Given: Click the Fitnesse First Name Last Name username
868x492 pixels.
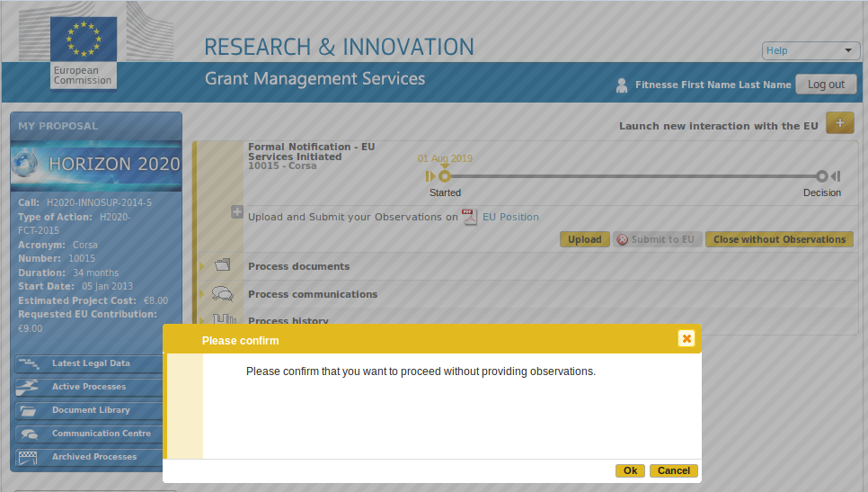Looking at the screenshot, I should pos(713,85).
